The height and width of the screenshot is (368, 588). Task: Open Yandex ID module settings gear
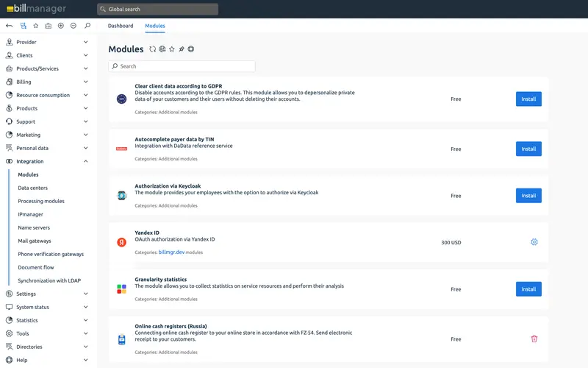tap(534, 242)
